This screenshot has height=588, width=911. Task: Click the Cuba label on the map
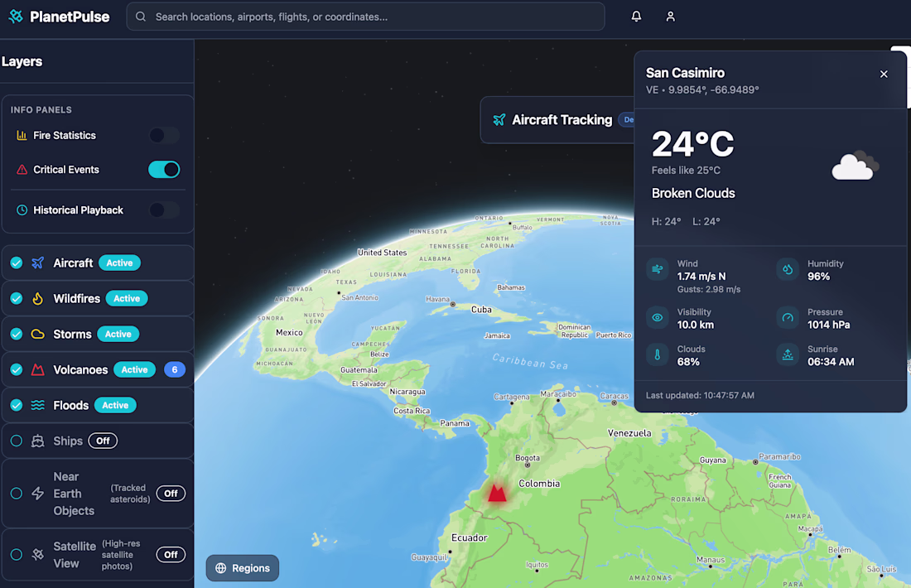pyautogui.click(x=481, y=310)
